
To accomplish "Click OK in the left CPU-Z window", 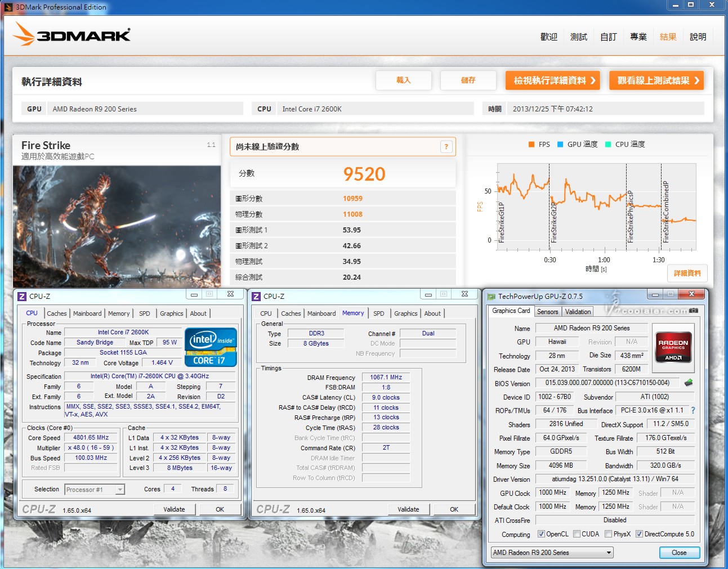I will click(x=220, y=509).
